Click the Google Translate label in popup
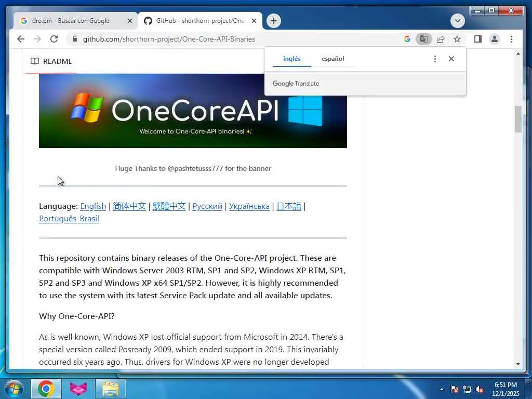Viewport: 532px width, 399px height. (296, 84)
